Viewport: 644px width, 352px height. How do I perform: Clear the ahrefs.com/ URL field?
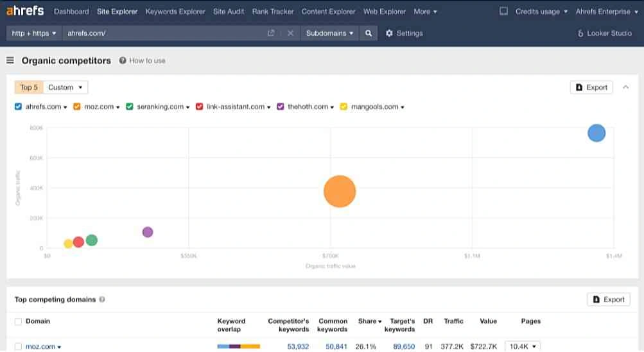(290, 33)
